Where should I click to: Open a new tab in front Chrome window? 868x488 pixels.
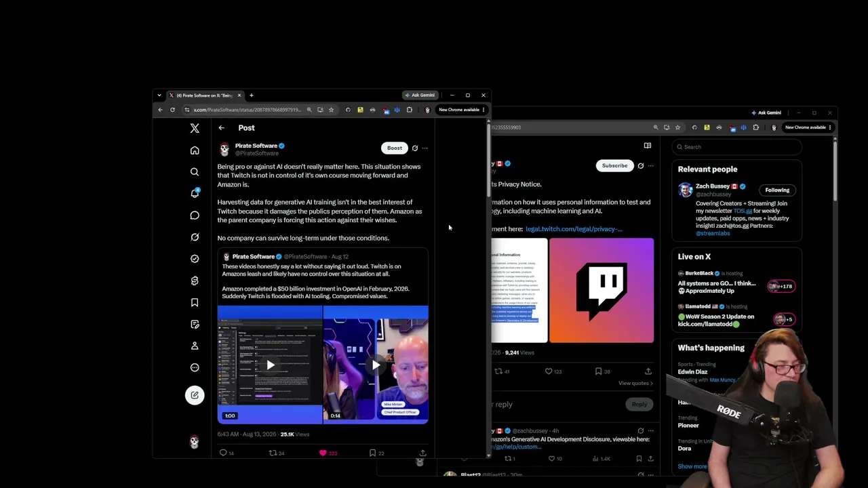pos(251,96)
